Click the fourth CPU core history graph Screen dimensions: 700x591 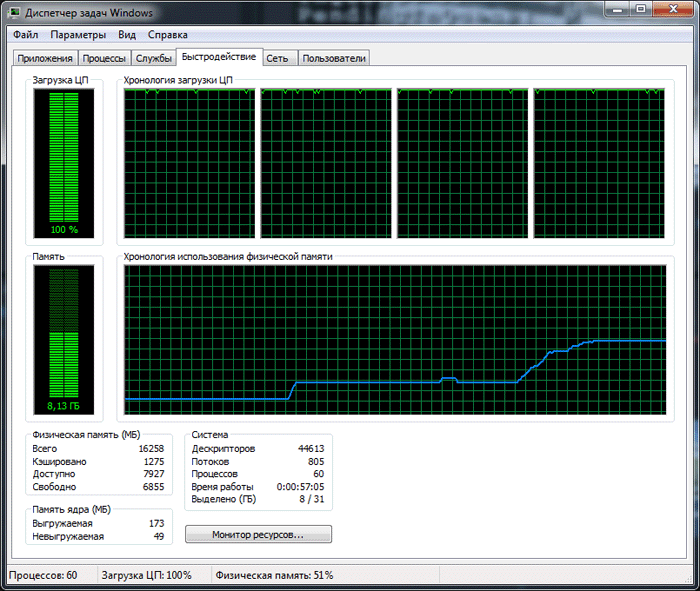point(599,163)
